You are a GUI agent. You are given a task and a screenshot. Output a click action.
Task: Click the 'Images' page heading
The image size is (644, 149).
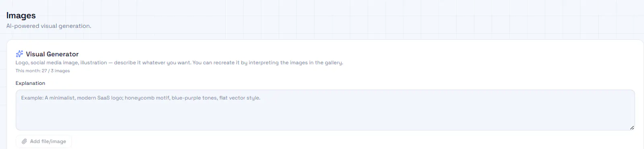pyautogui.click(x=21, y=15)
